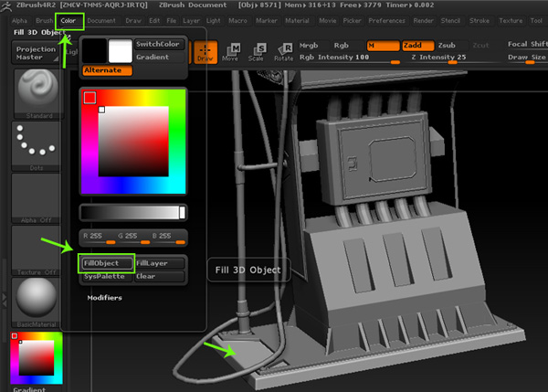Open the Color menu
This screenshot has width=548, height=392.
[x=68, y=19]
